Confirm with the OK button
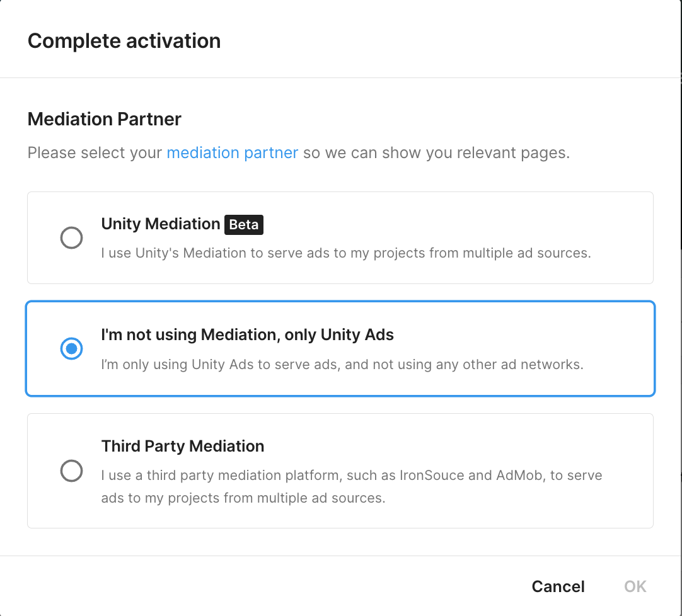 (x=635, y=586)
